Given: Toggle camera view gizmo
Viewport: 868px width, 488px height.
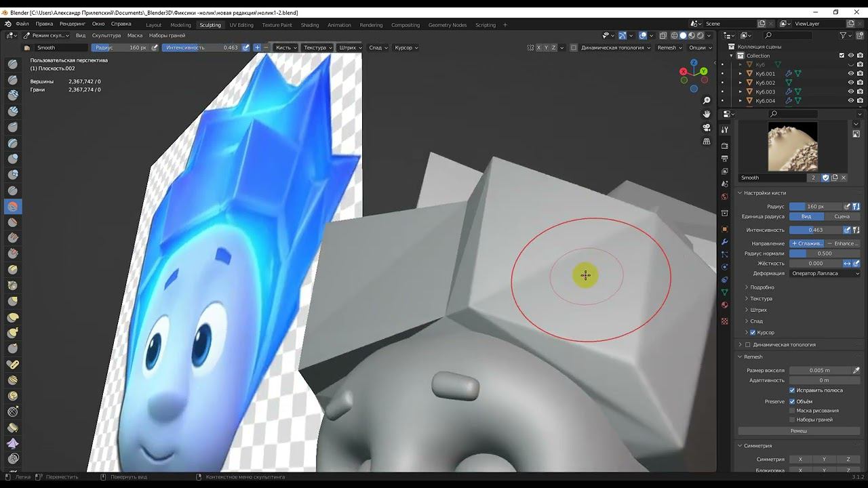Looking at the screenshot, I should click(707, 127).
